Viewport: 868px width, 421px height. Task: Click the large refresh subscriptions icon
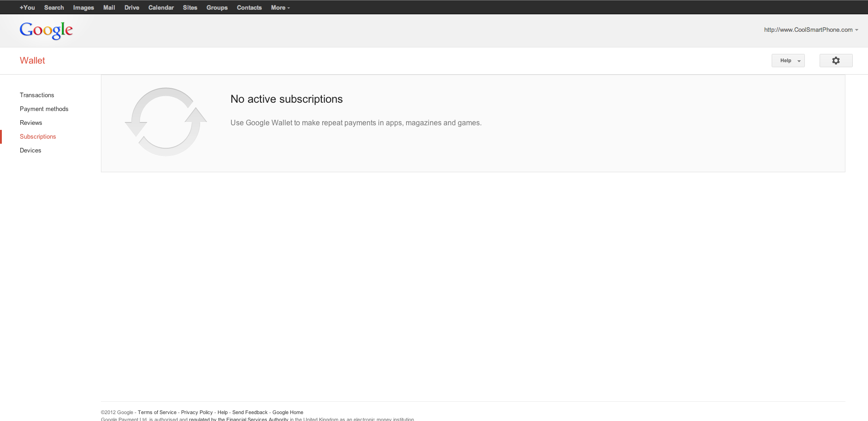[x=165, y=122]
